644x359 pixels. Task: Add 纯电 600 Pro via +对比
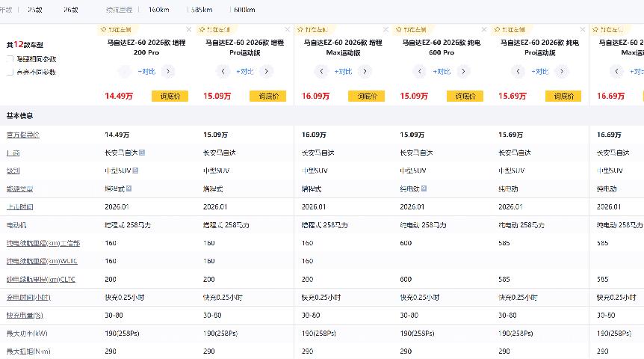(x=442, y=72)
